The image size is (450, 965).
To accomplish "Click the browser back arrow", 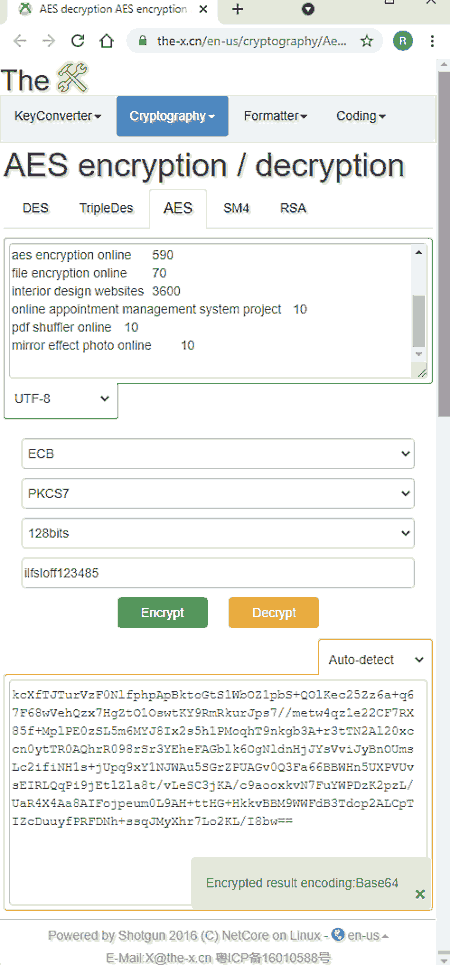I will pyautogui.click(x=20, y=41).
